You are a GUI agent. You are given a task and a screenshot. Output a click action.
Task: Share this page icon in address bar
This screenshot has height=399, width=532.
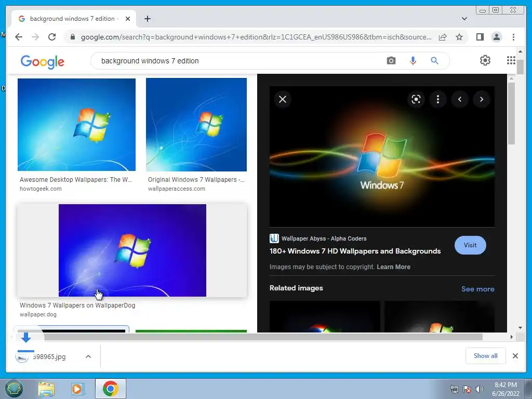(443, 37)
